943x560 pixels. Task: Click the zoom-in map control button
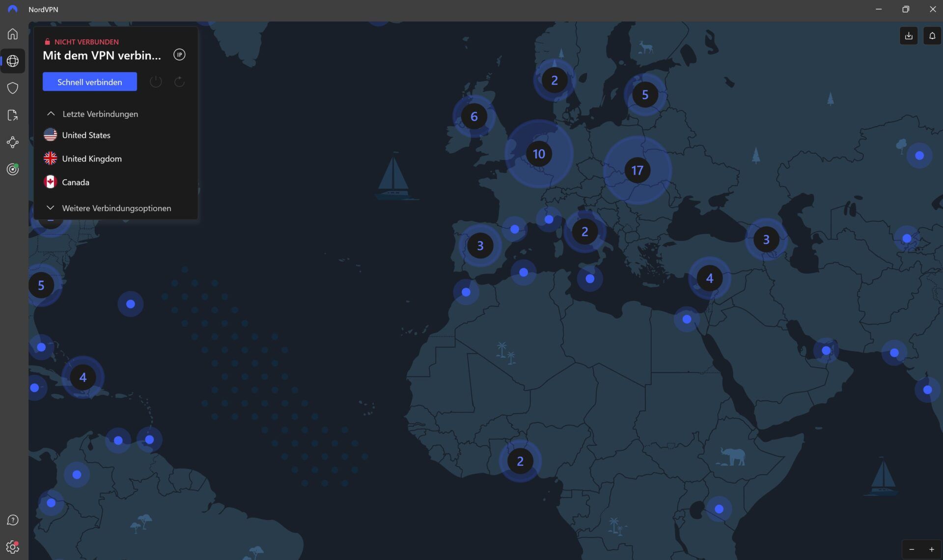[x=931, y=549]
